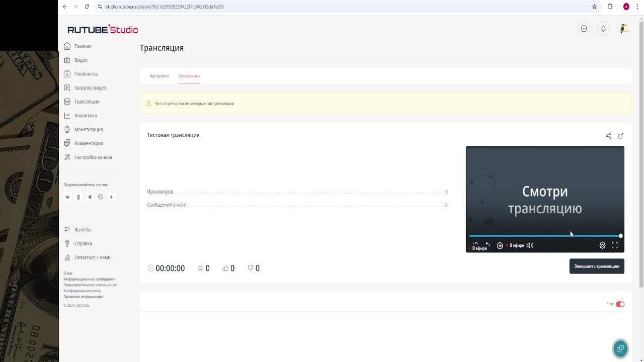Click the browser address bar URL

pos(165,7)
